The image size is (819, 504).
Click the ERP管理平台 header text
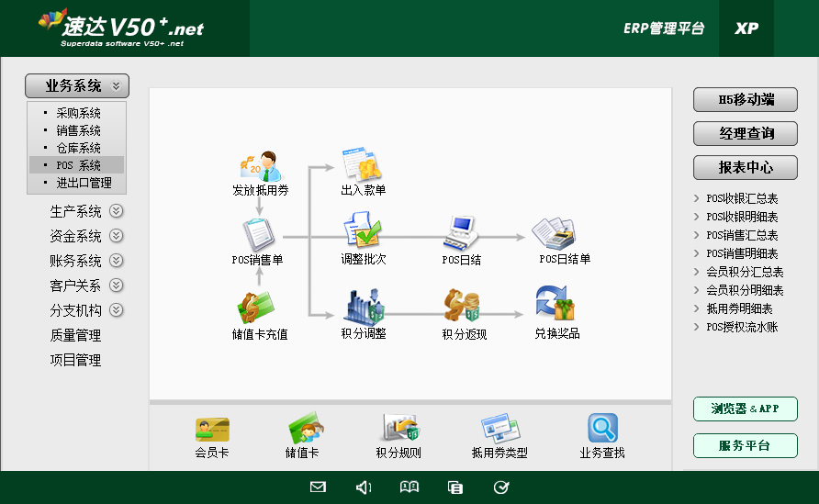pos(664,28)
